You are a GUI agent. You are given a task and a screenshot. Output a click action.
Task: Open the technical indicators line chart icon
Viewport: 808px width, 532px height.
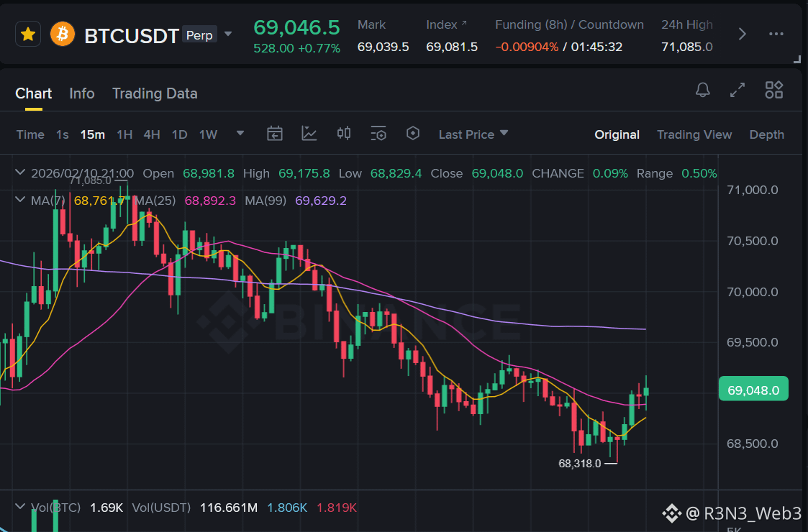[x=309, y=134]
